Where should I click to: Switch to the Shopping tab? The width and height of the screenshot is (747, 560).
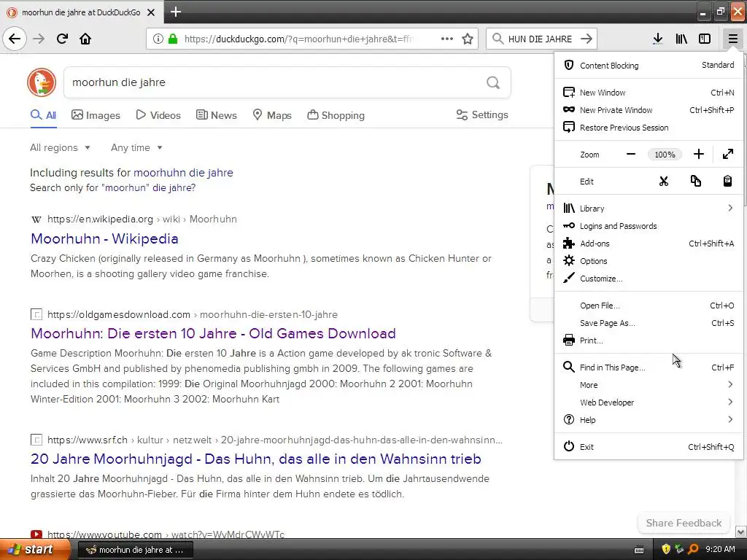coord(336,115)
